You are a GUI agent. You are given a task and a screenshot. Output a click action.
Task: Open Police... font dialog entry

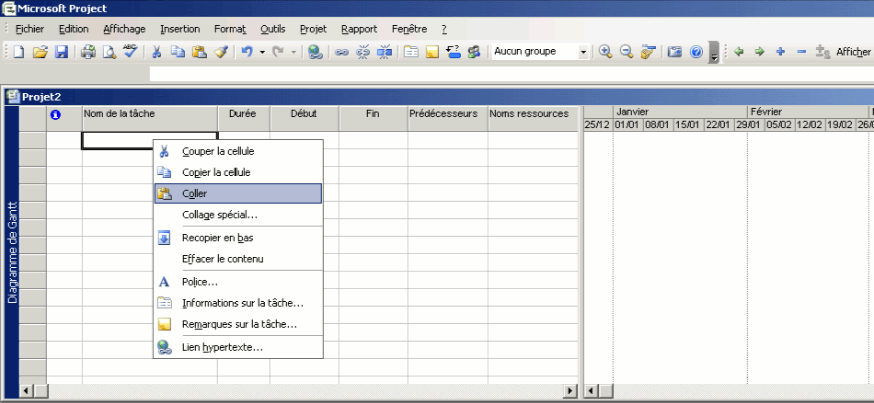[238, 282]
